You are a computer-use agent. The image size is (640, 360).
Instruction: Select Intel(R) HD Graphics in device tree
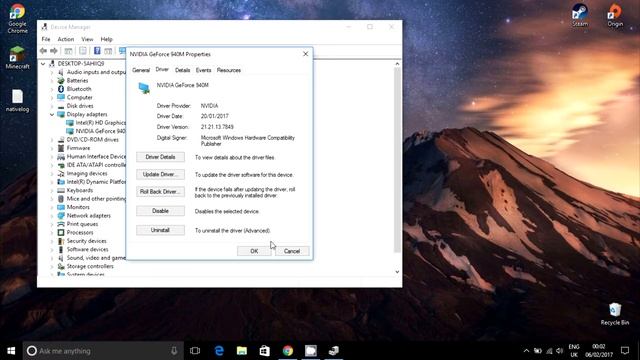tap(100, 123)
